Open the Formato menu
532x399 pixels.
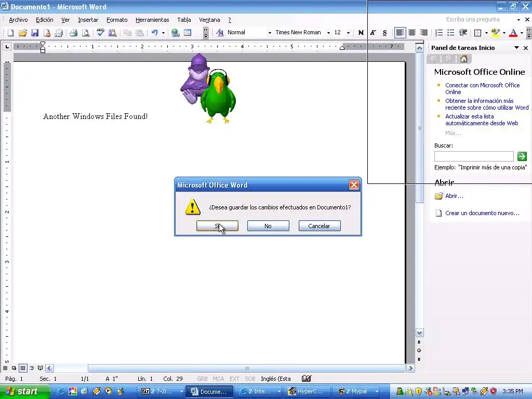click(x=117, y=20)
